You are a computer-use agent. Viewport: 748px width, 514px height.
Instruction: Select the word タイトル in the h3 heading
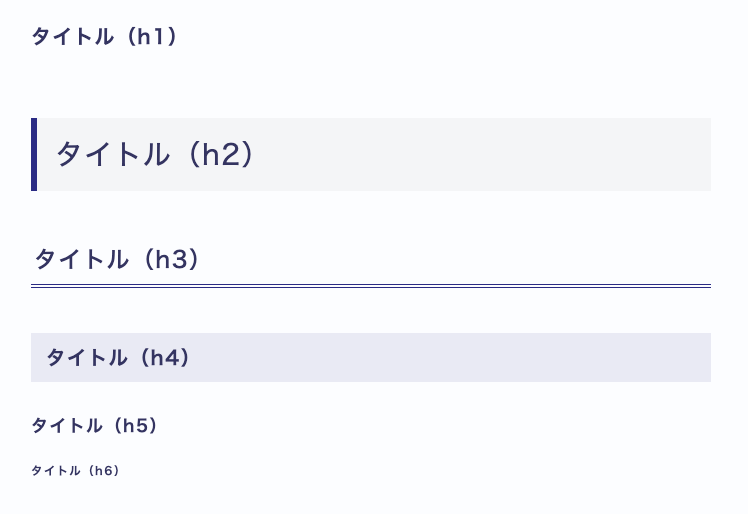(81, 260)
